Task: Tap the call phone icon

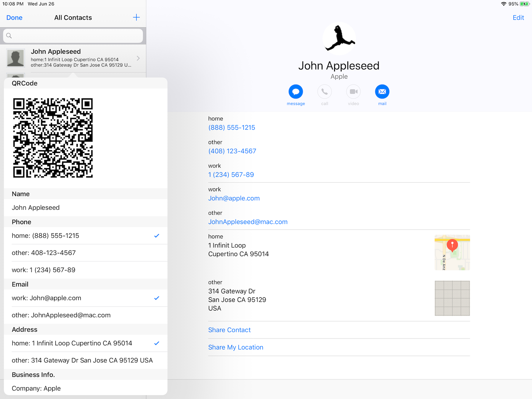Action: (324, 92)
